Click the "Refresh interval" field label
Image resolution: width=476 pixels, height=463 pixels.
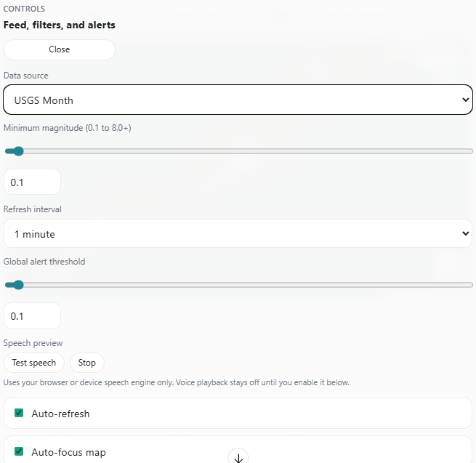click(33, 209)
